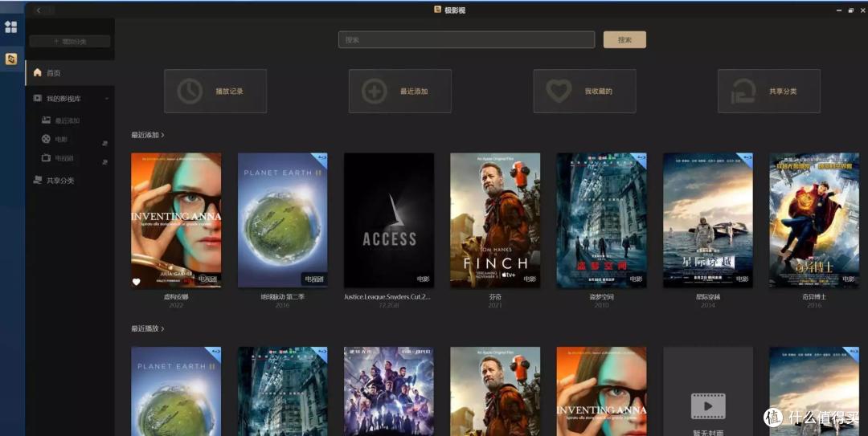Select 最近添加 under my library in sidebar

[x=68, y=120]
